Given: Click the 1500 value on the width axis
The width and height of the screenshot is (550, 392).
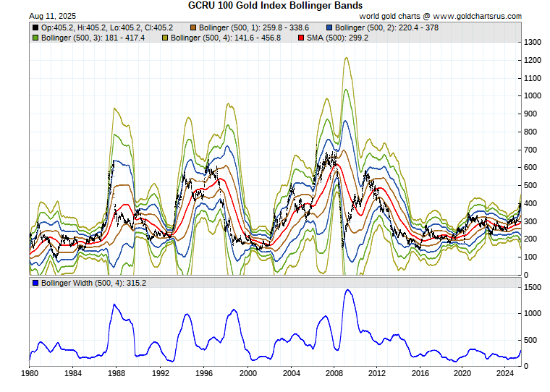Looking at the screenshot, I should point(532,287).
